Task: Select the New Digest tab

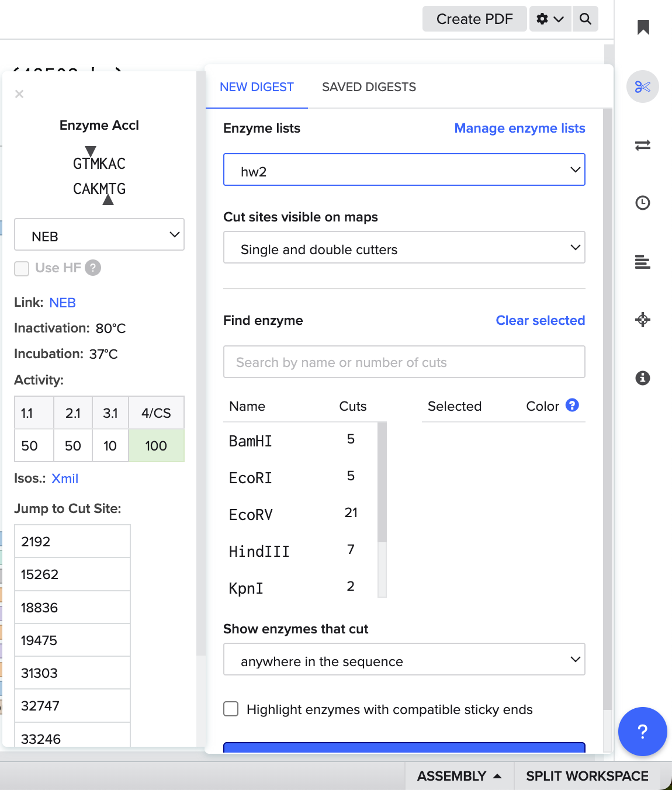Action: [x=257, y=87]
